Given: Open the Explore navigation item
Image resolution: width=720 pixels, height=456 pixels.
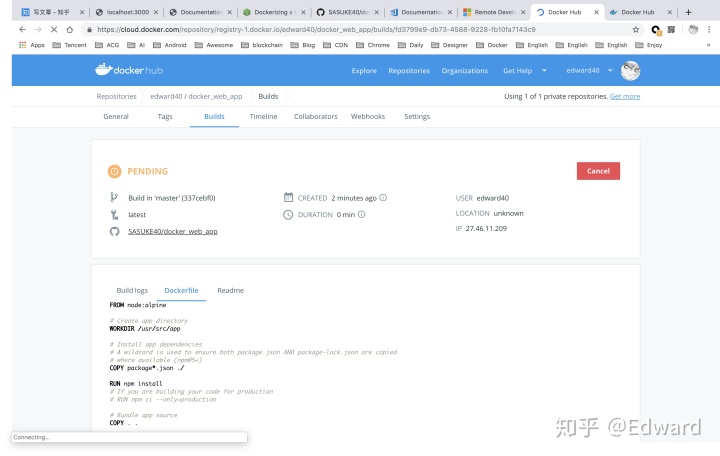Looking at the screenshot, I should tap(364, 71).
